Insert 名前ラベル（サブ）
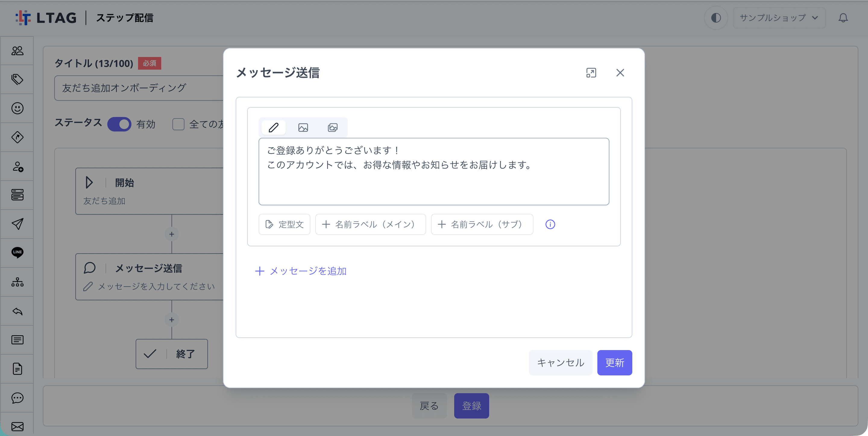Viewport: 868px width, 436px height. pos(482,224)
